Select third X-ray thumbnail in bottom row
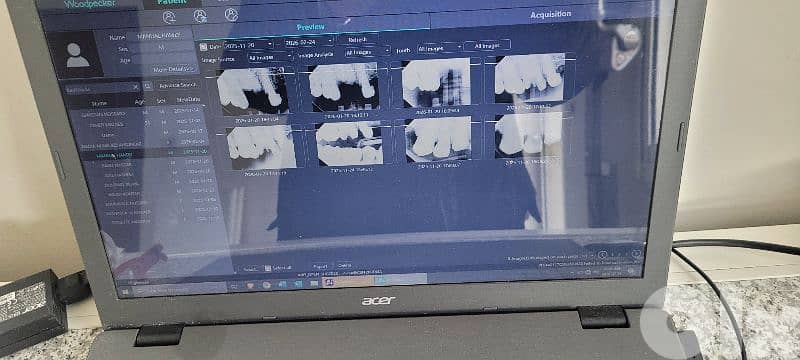The width and height of the screenshot is (800, 360). click(x=438, y=139)
